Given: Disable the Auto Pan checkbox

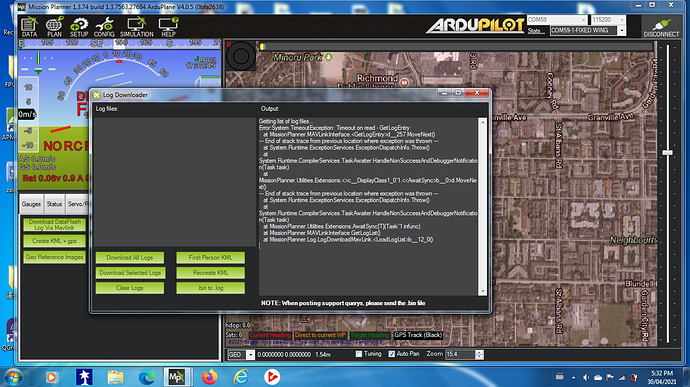Looking at the screenshot, I should point(392,354).
